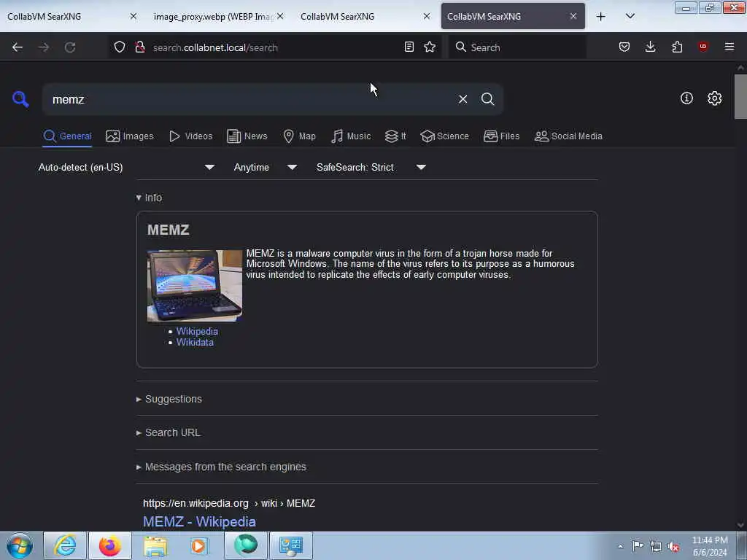Expand Messages from the search engines
The width and height of the screenshot is (747, 560).
coord(221,467)
